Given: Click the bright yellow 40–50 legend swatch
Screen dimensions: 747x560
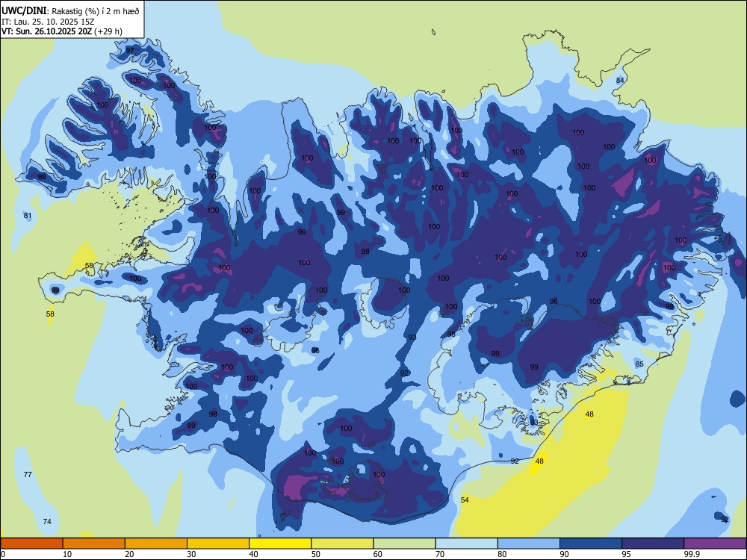Looking at the screenshot, I should 280,544.
